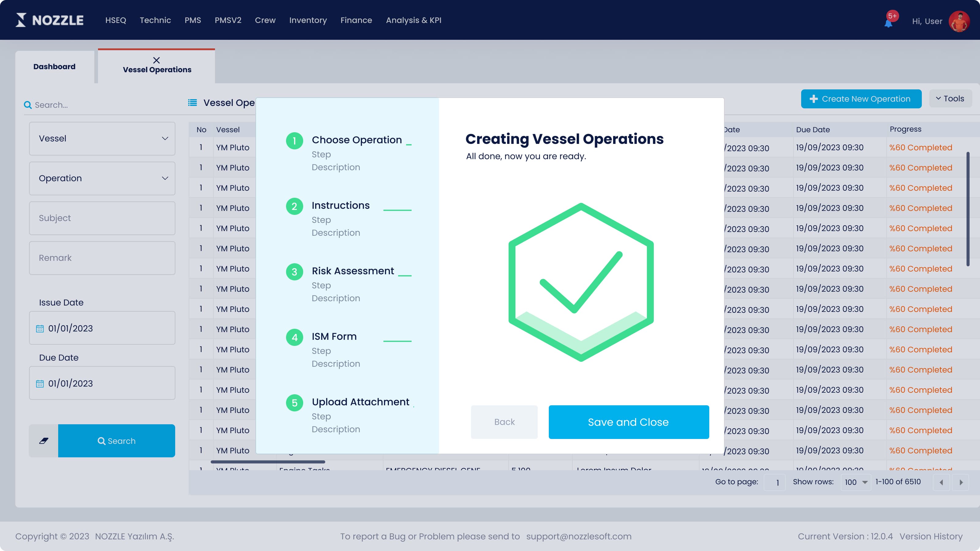Click the 1-100 of 6510 pagination text

pyautogui.click(x=898, y=482)
